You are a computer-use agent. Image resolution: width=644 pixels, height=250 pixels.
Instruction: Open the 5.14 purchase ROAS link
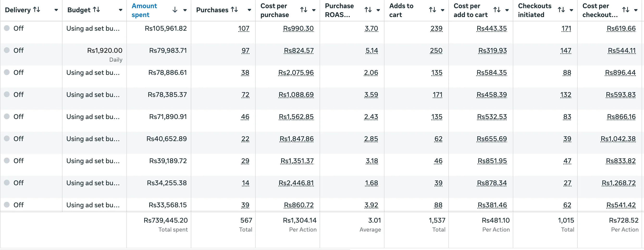click(372, 51)
